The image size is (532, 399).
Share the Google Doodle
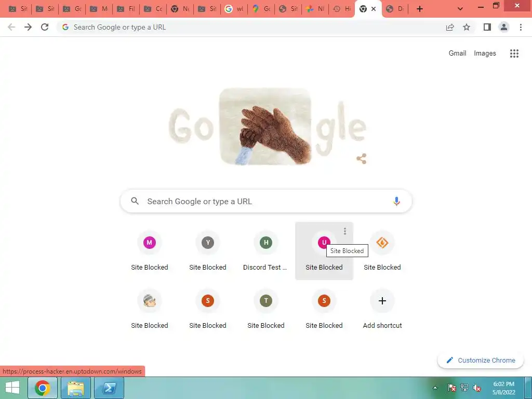(362, 158)
